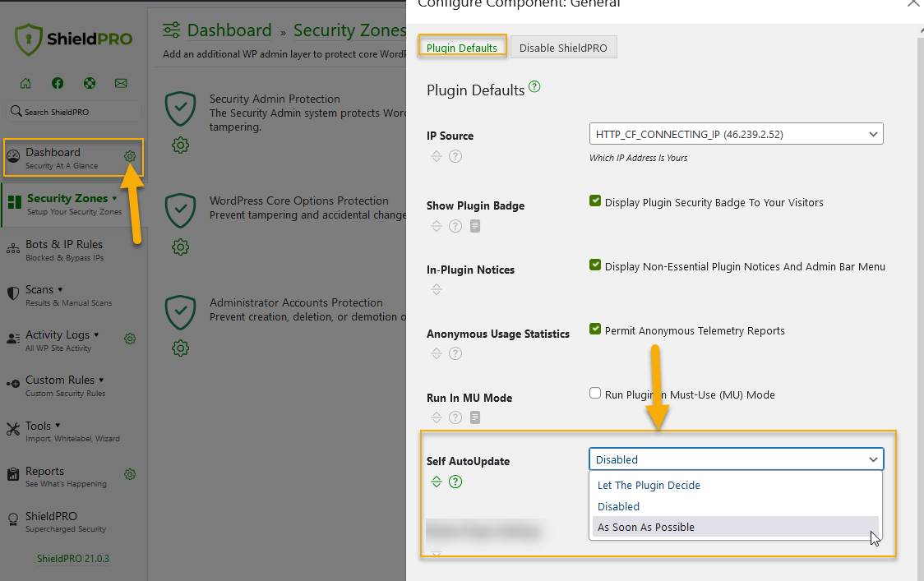This screenshot has width=924, height=581.
Task: Click help icon beside Plugin Defaults heading
Action: point(534,86)
